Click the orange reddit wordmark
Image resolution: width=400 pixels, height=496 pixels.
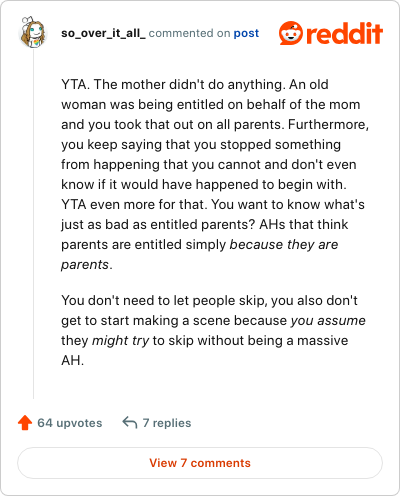point(344,33)
